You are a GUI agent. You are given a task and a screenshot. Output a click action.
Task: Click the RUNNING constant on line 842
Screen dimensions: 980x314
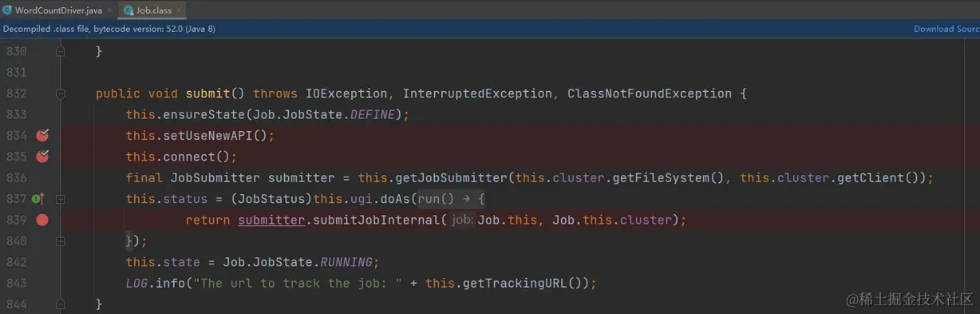pyautogui.click(x=348, y=261)
